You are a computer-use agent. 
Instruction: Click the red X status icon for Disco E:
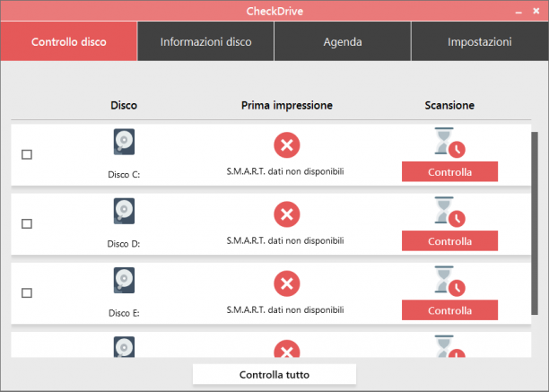coord(287,283)
